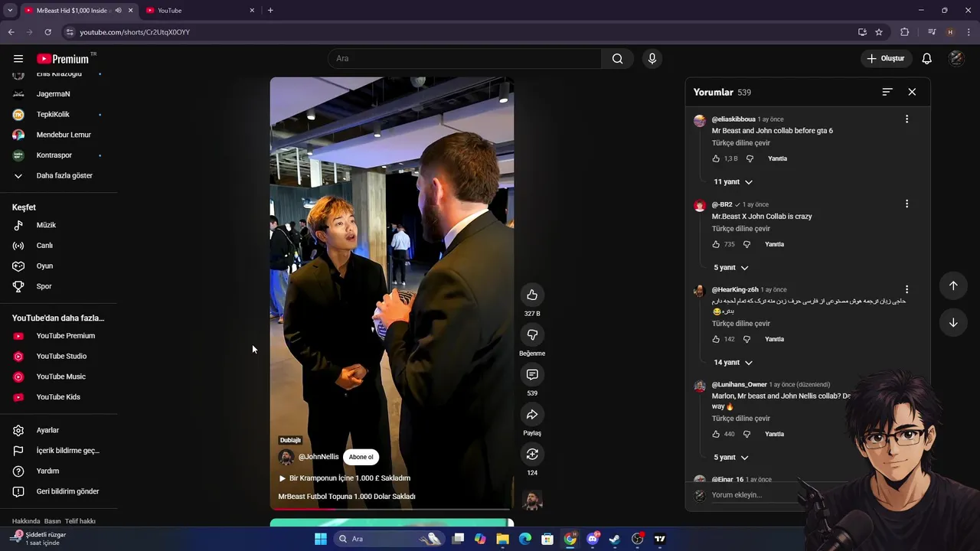
Task: Mute the MrBeast tab audio icon
Action: coord(118,11)
